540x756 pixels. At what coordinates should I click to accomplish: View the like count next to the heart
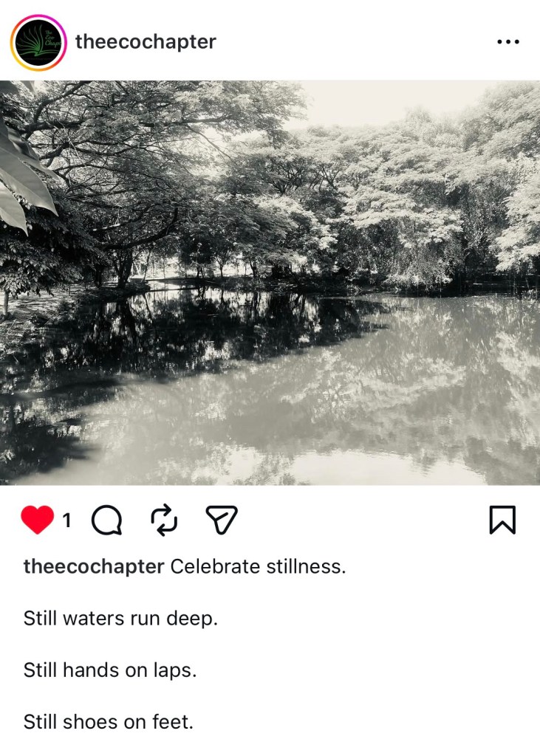tap(67, 521)
